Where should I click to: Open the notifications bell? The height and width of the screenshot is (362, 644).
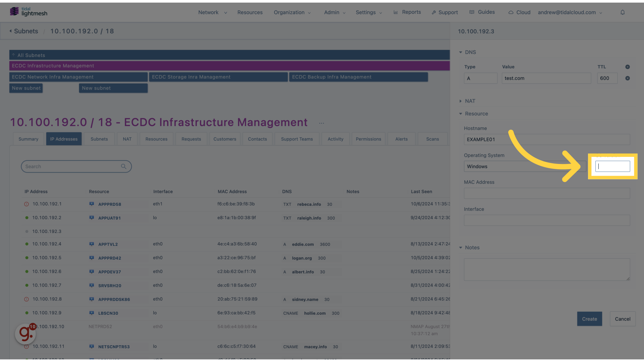pyautogui.click(x=623, y=12)
